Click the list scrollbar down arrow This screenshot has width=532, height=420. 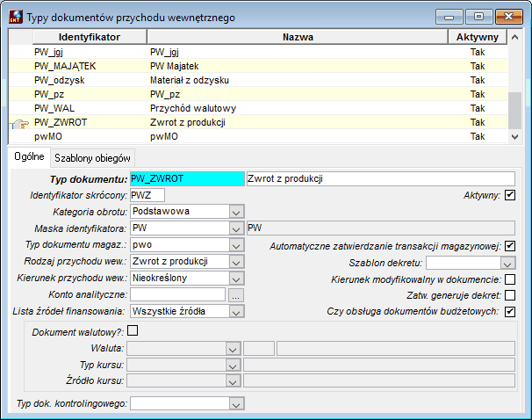click(x=514, y=137)
